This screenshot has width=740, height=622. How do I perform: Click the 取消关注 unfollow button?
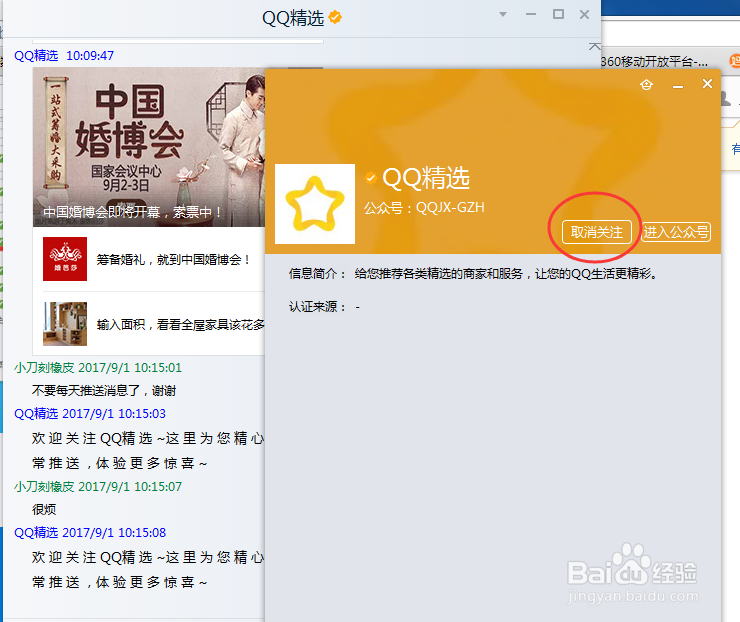tap(597, 232)
